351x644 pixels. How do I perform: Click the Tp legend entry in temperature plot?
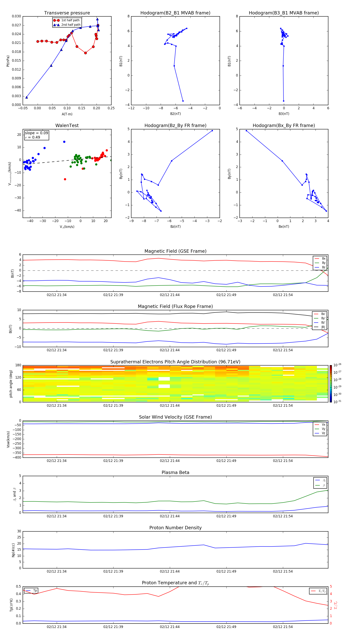tap(31, 591)
